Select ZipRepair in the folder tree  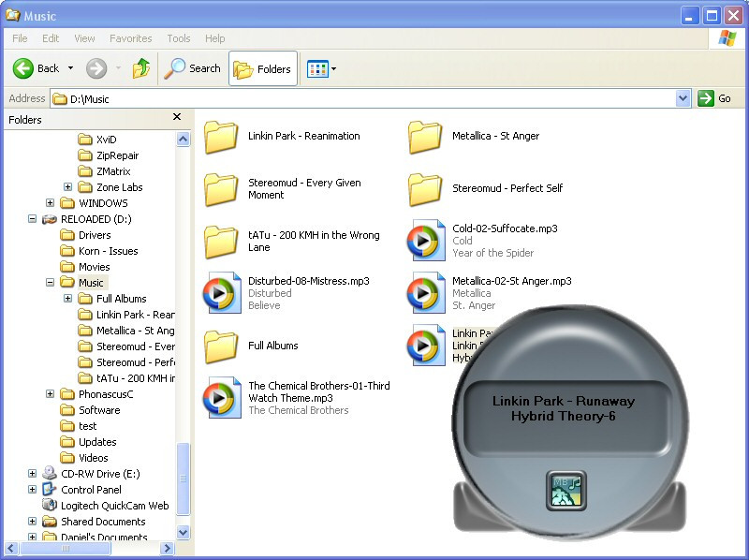[x=118, y=155]
